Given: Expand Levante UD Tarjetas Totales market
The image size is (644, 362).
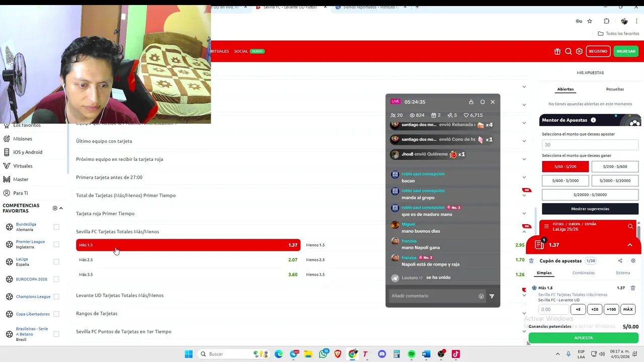Looking at the screenshot, I should [x=524, y=296].
